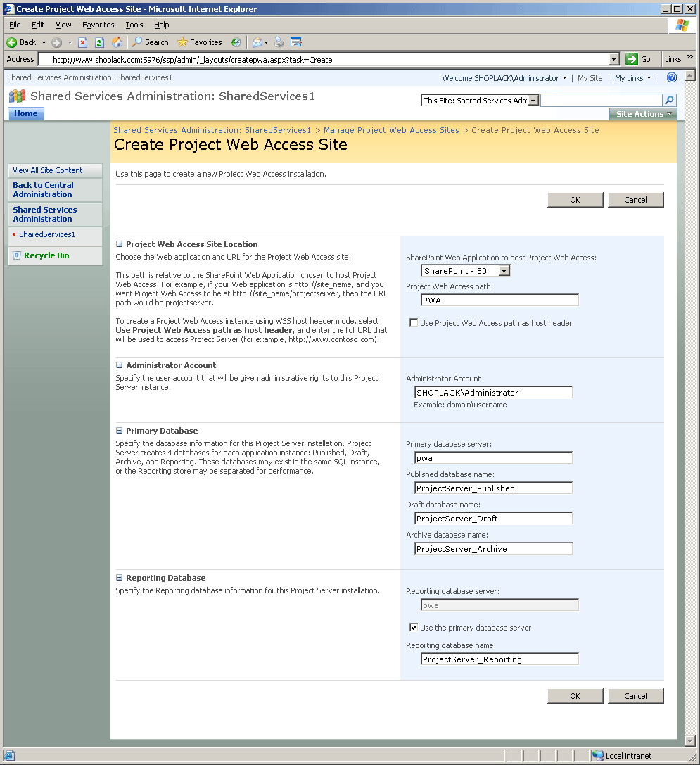The height and width of the screenshot is (765, 700).
Task: Open the Favorites menu in the menu bar
Action: 98,25
